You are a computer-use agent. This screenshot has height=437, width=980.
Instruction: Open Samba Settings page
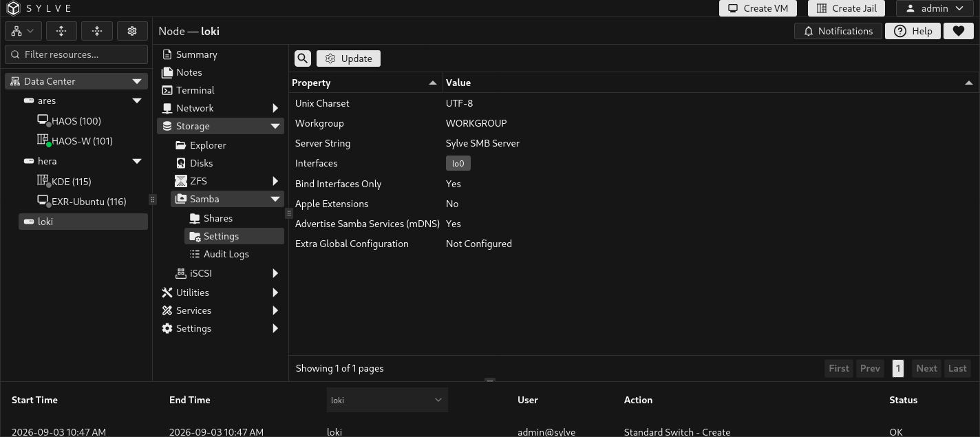click(234, 236)
